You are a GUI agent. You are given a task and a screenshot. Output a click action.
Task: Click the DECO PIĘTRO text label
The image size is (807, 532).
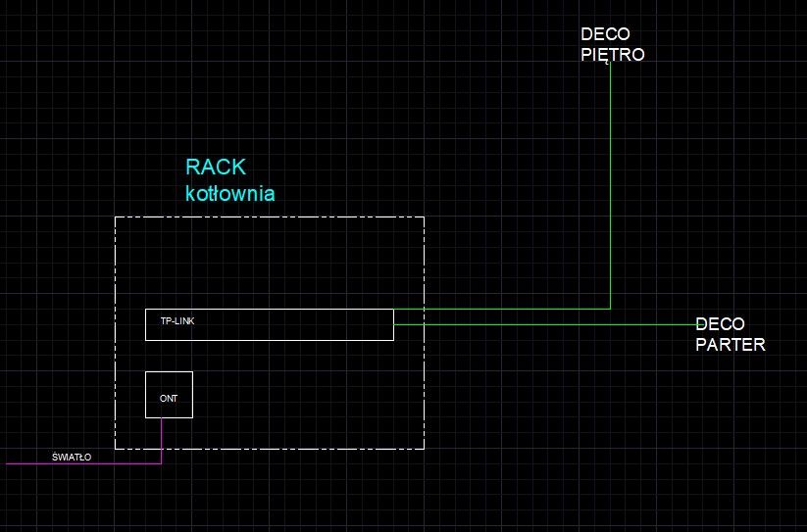pos(613,44)
